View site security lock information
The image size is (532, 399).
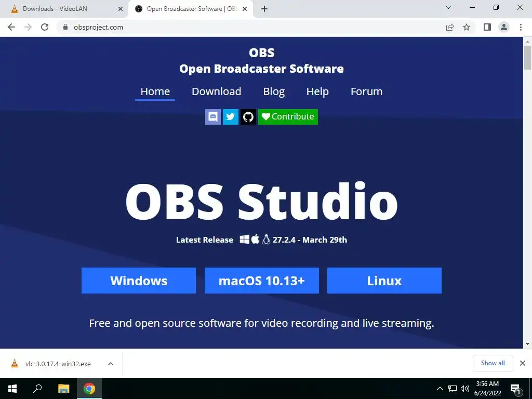tap(65, 27)
